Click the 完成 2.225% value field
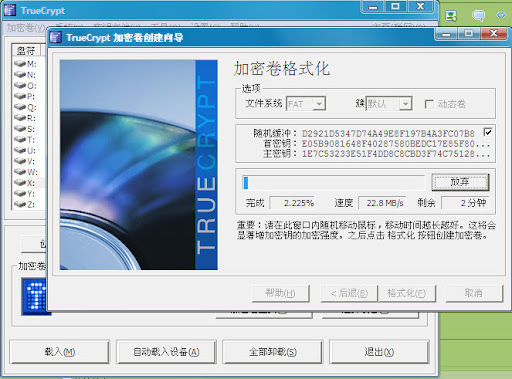512x379 pixels. click(x=293, y=203)
